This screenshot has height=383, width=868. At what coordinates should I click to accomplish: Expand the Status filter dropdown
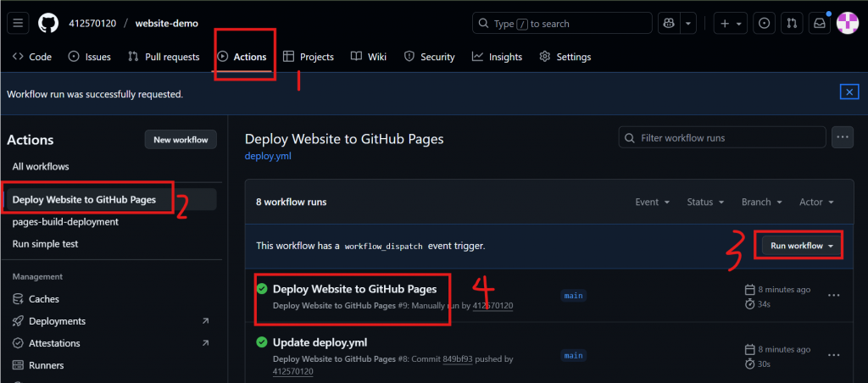coord(705,202)
